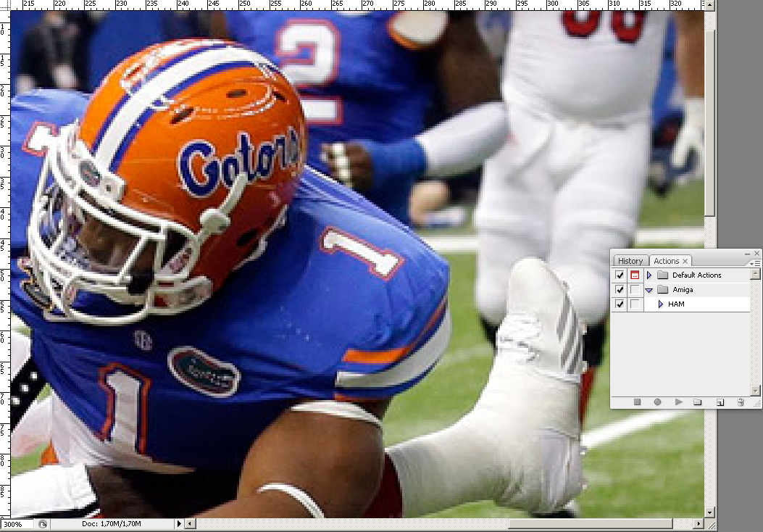
Task: Toggle Default Actions item on/off checkbox
Action: 620,275
